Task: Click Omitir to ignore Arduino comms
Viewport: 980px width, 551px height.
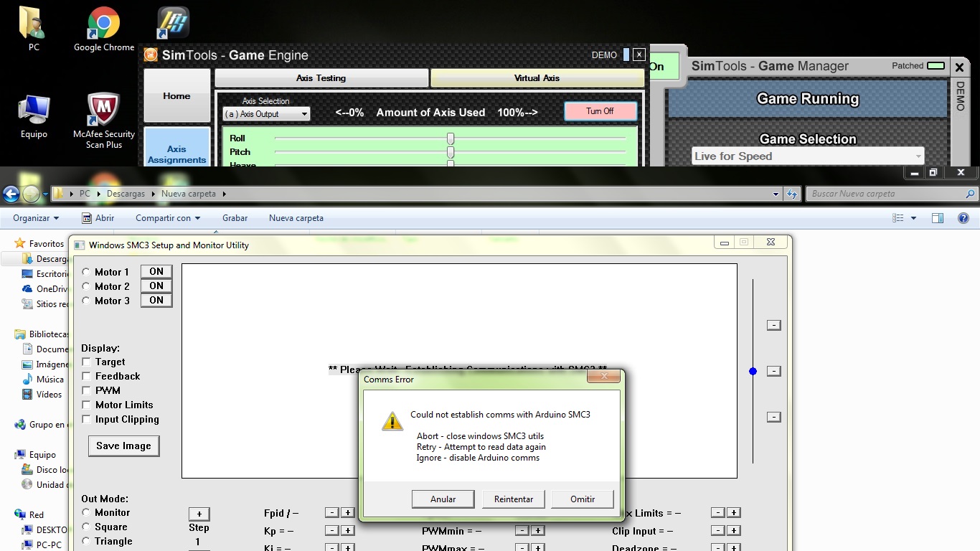Action: [583, 499]
